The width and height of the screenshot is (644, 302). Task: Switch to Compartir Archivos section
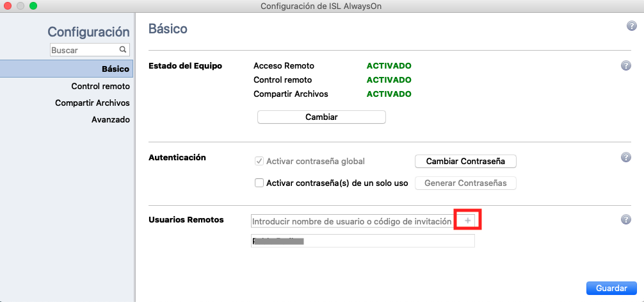(92, 103)
